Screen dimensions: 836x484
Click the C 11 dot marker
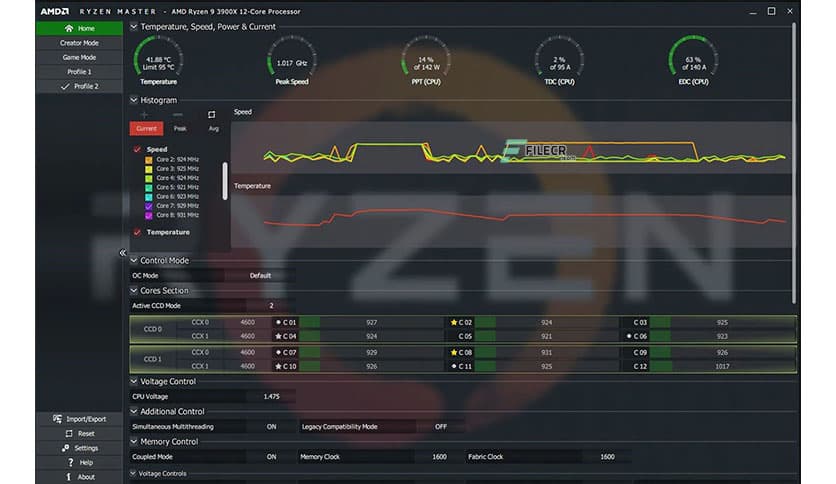click(454, 366)
